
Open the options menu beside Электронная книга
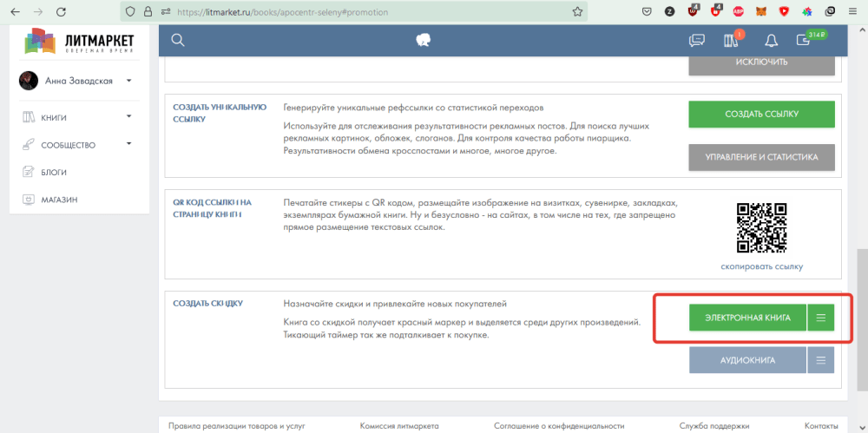pyautogui.click(x=820, y=318)
